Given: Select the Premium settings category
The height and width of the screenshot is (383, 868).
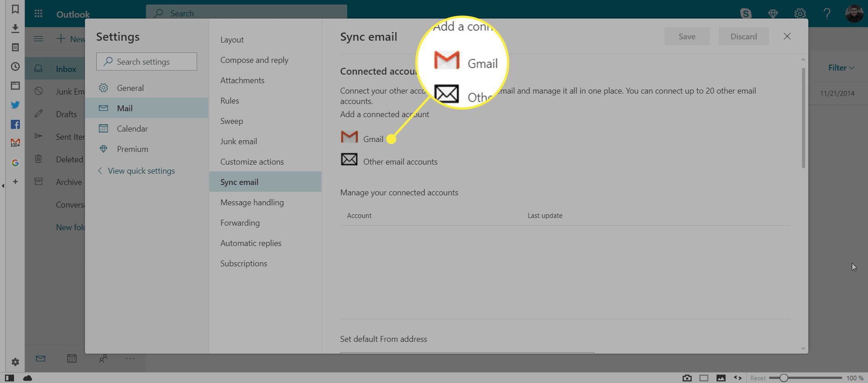Looking at the screenshot, I should 147,149.
